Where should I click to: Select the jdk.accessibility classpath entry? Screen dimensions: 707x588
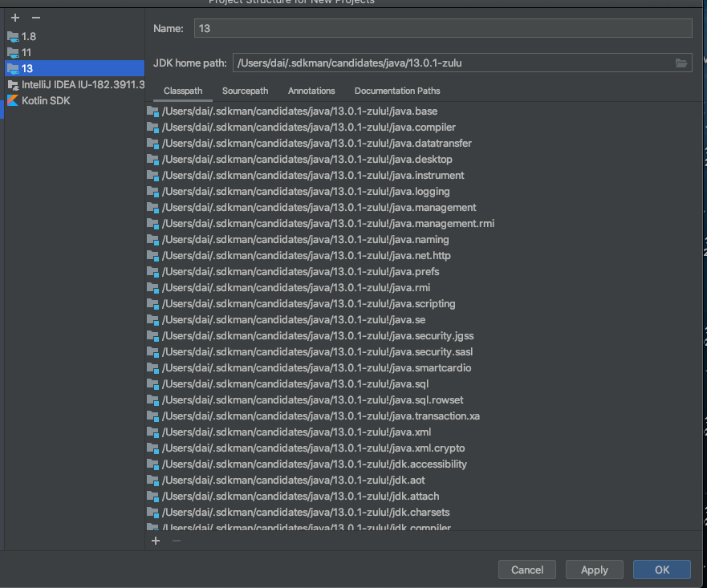tap(424, 464)
